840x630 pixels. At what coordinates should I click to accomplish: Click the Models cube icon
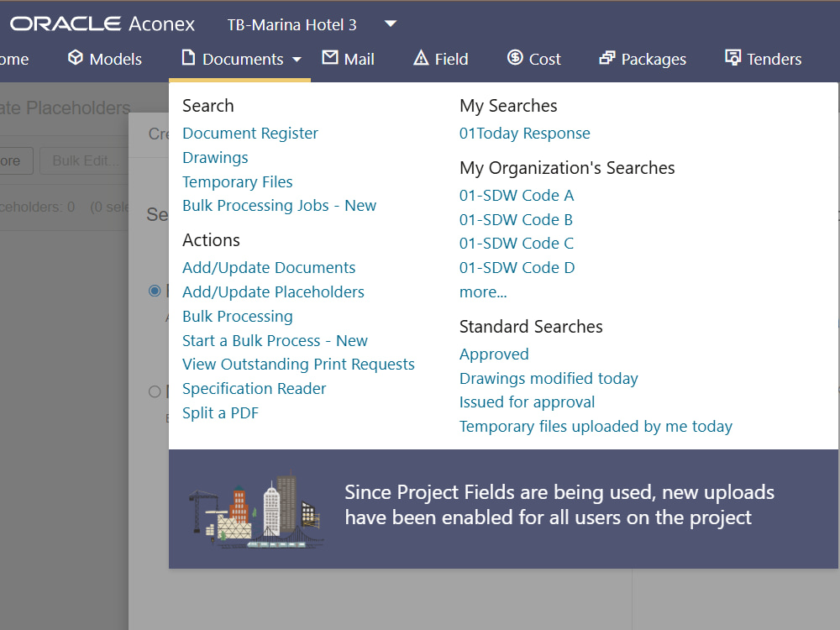[x=76, y=58]
